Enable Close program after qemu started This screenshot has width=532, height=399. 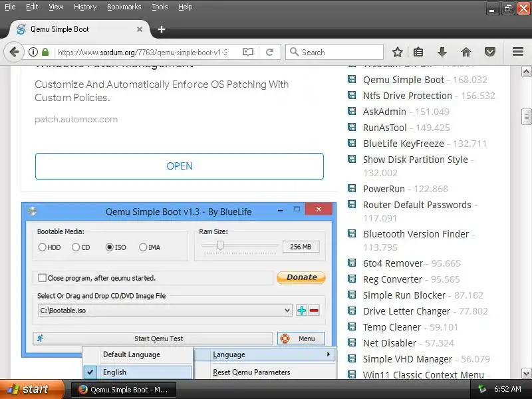click(43, 278)
